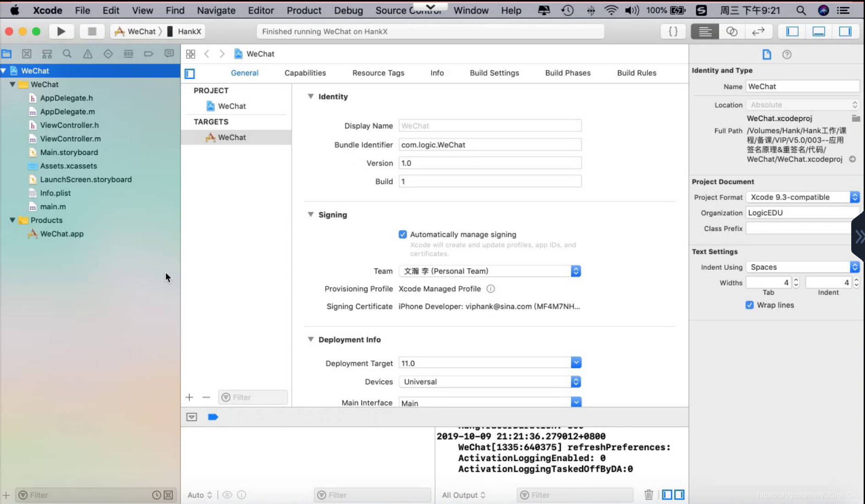Go forward in editor history
The image size is (865, 504).
point(222,54)
